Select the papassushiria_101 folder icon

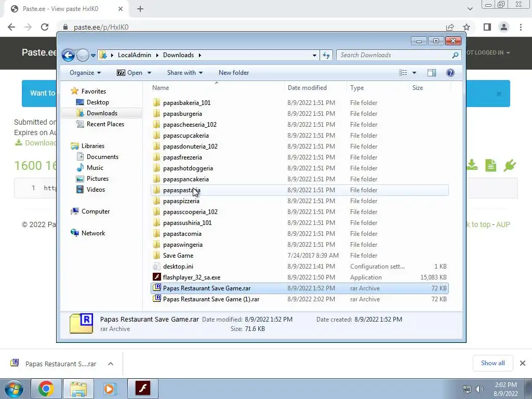point(156,223)
